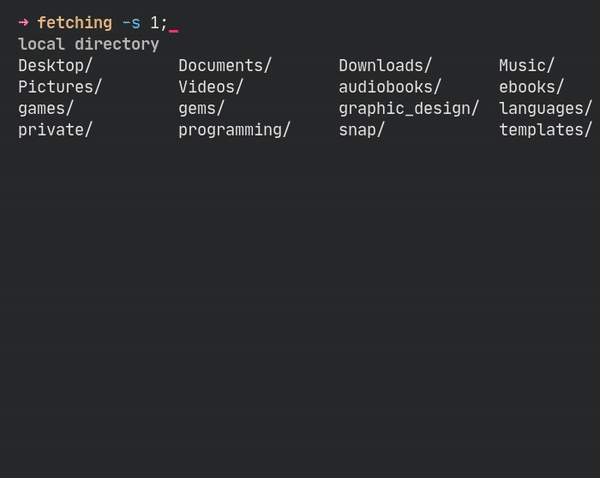Select the Pictures/ directory entry
The image size is (600, 478).
(60, 87)
